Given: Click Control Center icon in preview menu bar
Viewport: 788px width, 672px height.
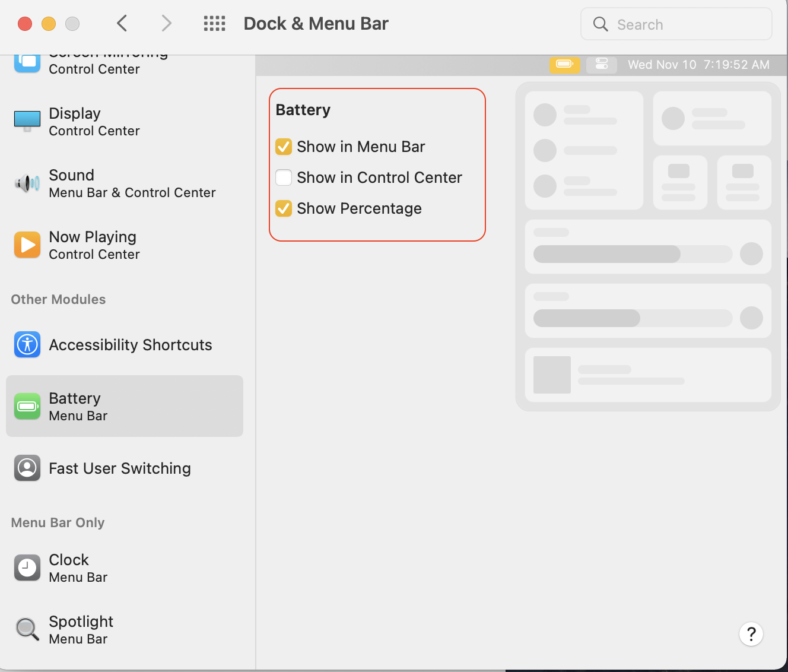Looking at the screenshot, I should tap(602, 64).
